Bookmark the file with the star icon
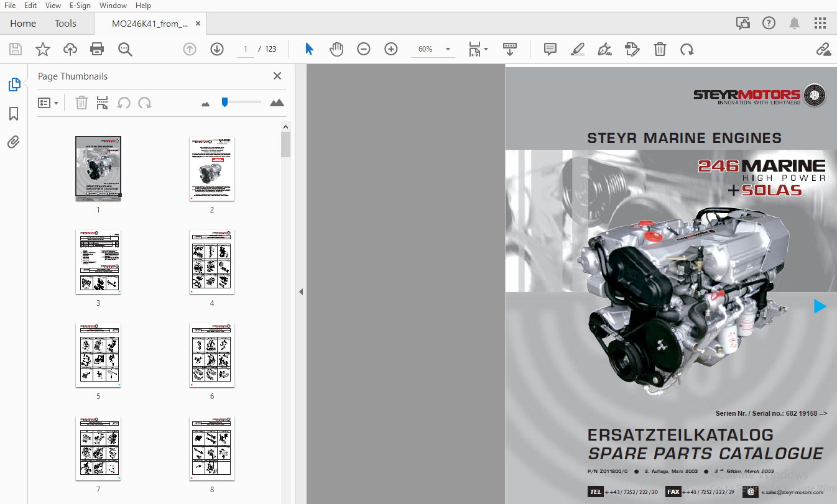Screen dimensions: 837x504 (x=43, y=49)
